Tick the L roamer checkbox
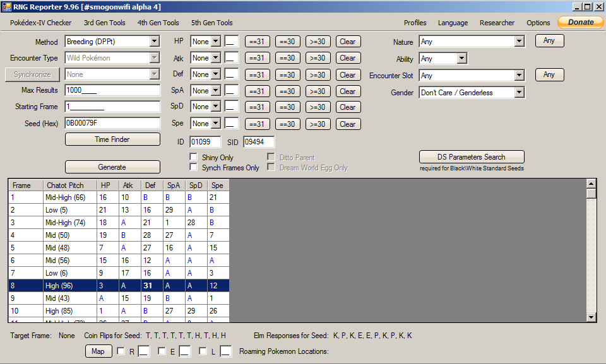 (203, 351)
